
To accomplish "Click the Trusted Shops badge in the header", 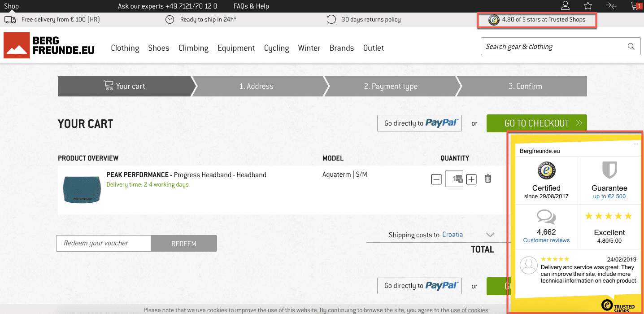I will 536,19.
